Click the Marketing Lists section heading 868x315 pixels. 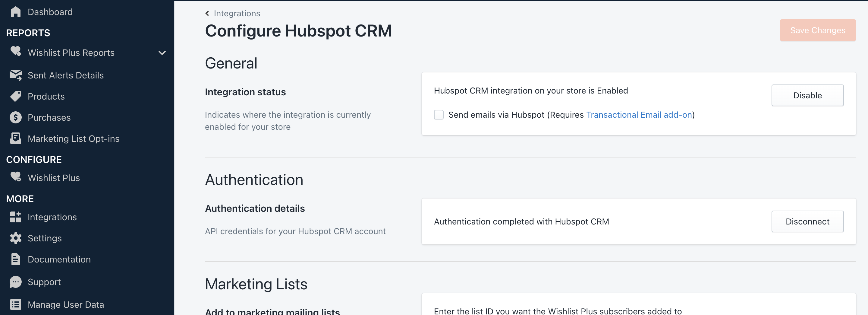[256, 284]
